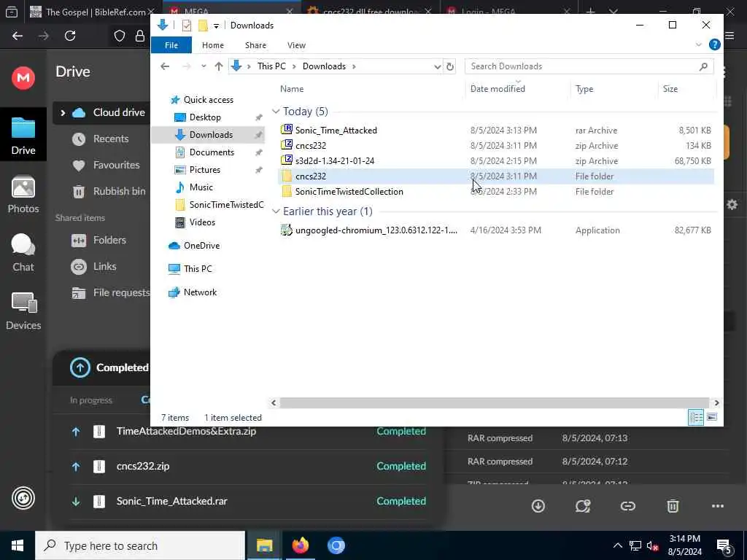Open Pictures in navigation pane

[204, 169]
